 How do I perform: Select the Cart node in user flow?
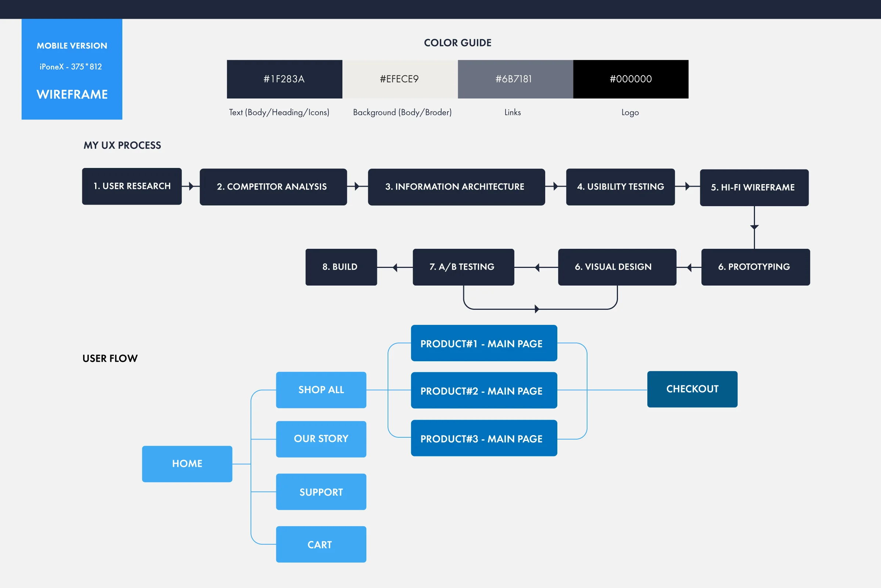pyautogui.click(x=321, y=544)
